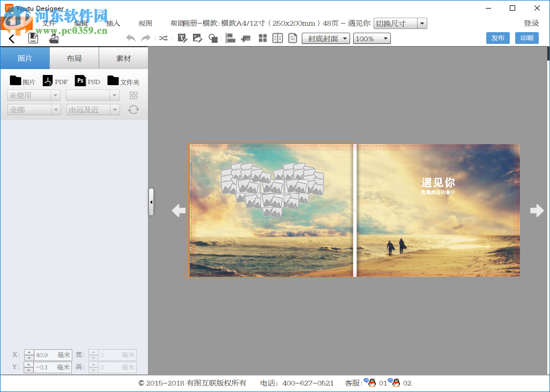
Task: Select the text editing toolbar icon
Action: tap(182, 38)
